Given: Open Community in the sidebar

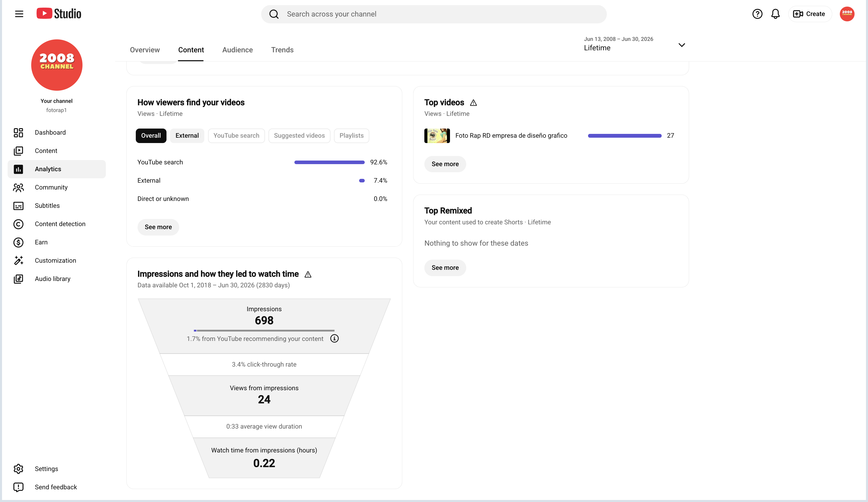Looking at the screenshot, I should [57, 187].
